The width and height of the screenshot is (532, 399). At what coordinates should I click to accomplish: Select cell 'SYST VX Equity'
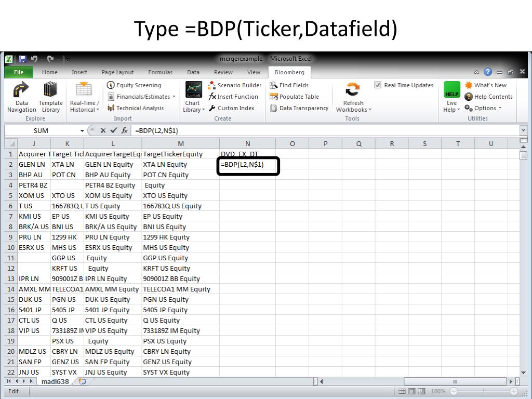(180, 372)
